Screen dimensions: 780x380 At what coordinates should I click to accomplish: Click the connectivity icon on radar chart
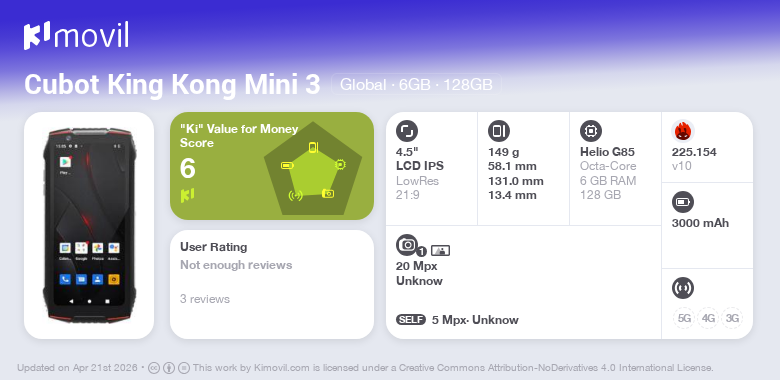coord(295,195)
